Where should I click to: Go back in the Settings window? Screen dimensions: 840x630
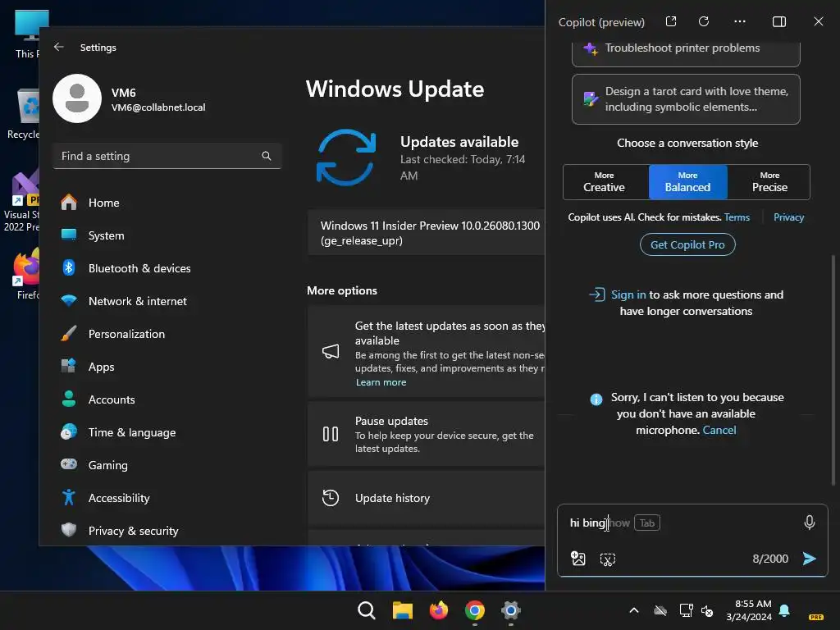59,47
